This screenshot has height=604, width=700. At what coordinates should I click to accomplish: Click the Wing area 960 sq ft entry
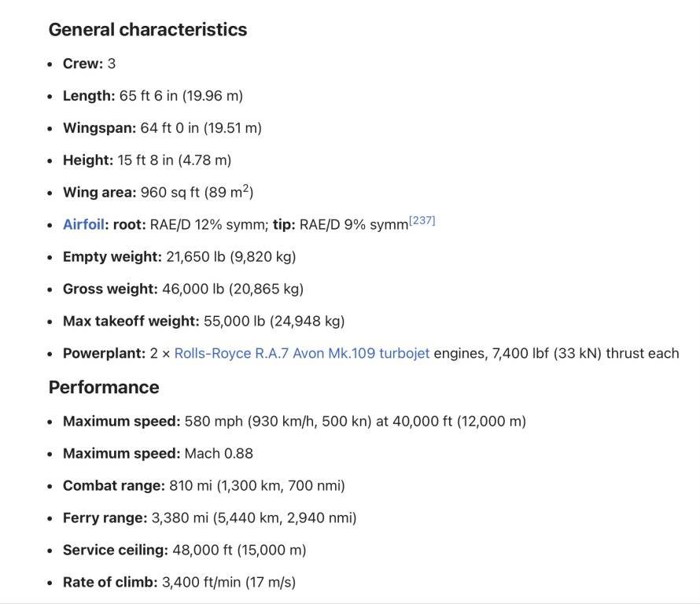(x=157, y=193)
